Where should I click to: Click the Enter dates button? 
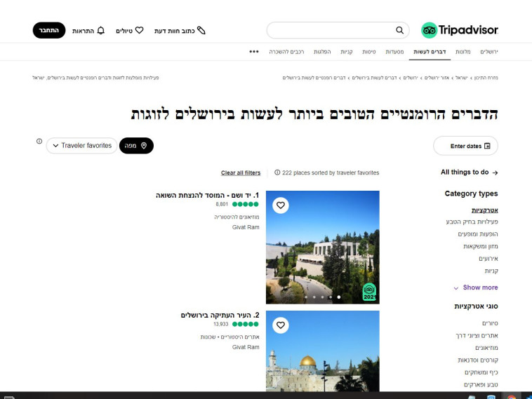click(465, 146)
